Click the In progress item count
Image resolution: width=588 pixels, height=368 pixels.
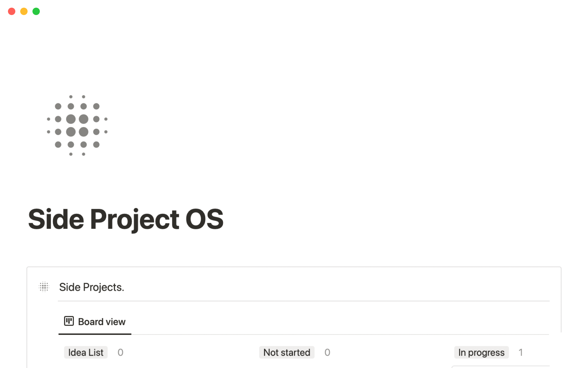tap(520, 352)
